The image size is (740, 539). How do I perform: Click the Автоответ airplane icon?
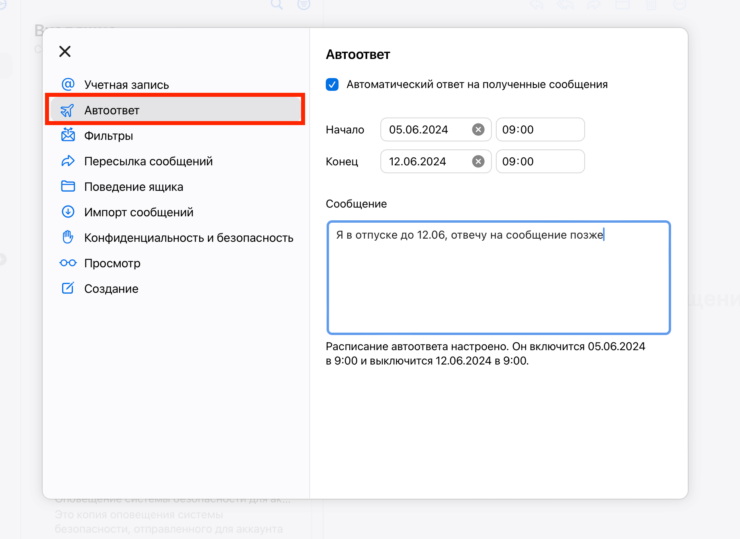pos(68,110)
